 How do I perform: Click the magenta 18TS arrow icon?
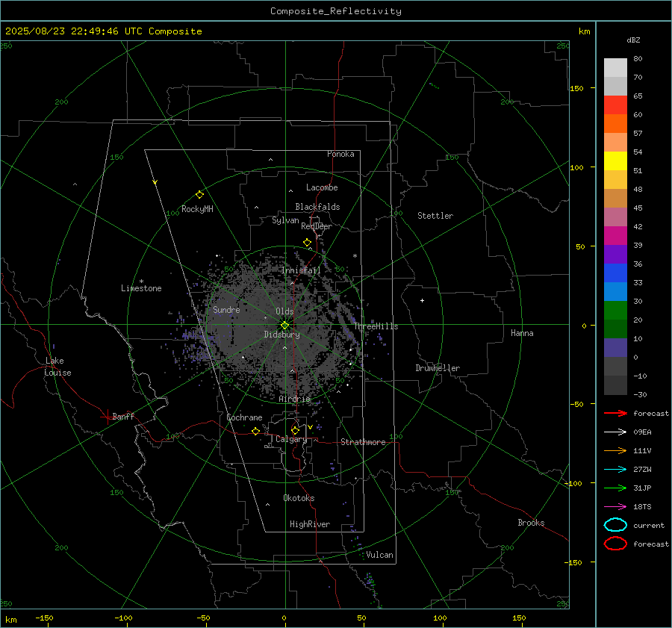tap(615, 507)
